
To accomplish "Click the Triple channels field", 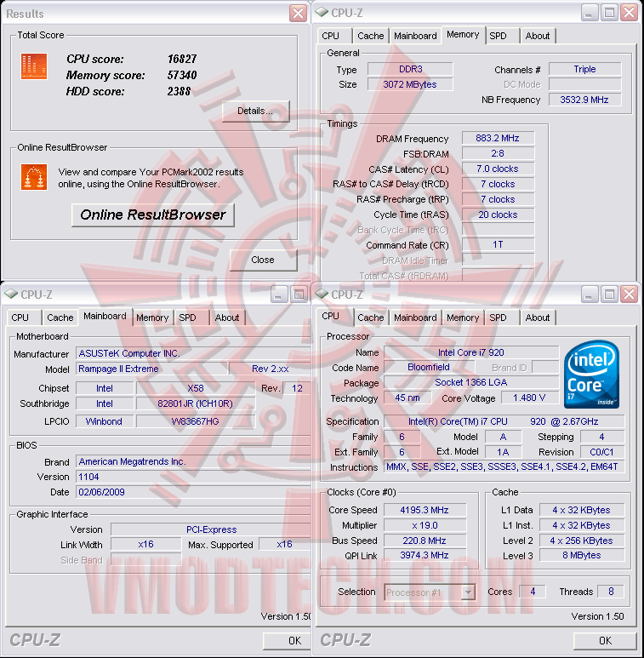I will 585,69.
